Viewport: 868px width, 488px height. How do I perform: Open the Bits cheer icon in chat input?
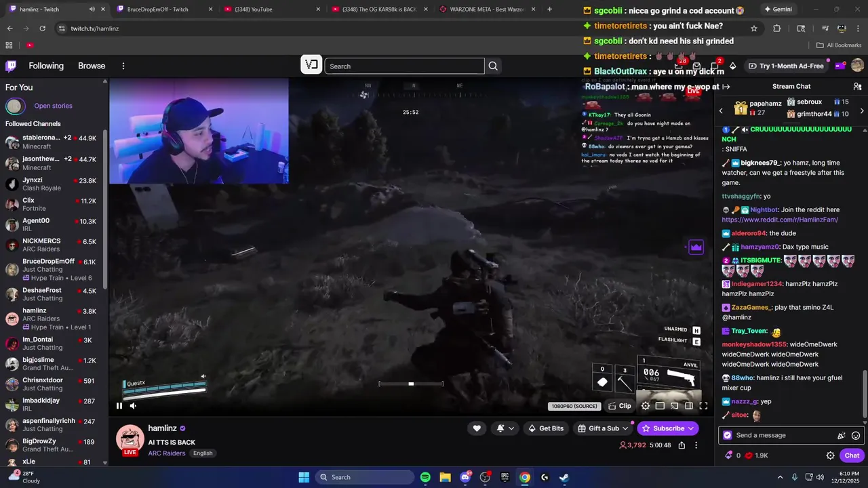point(842,436)
